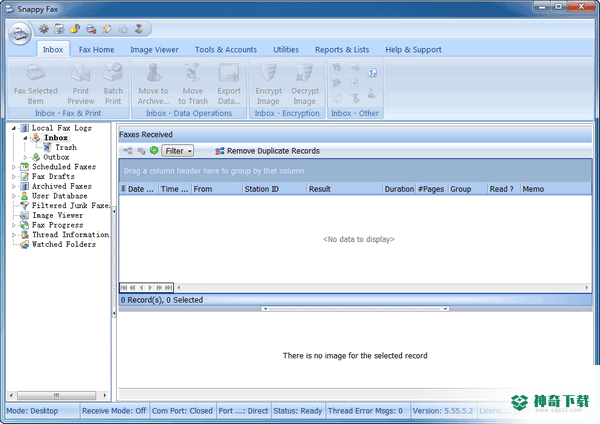Expand the Outbox tree node
This screenshot has height=424, width=600.
25,157
